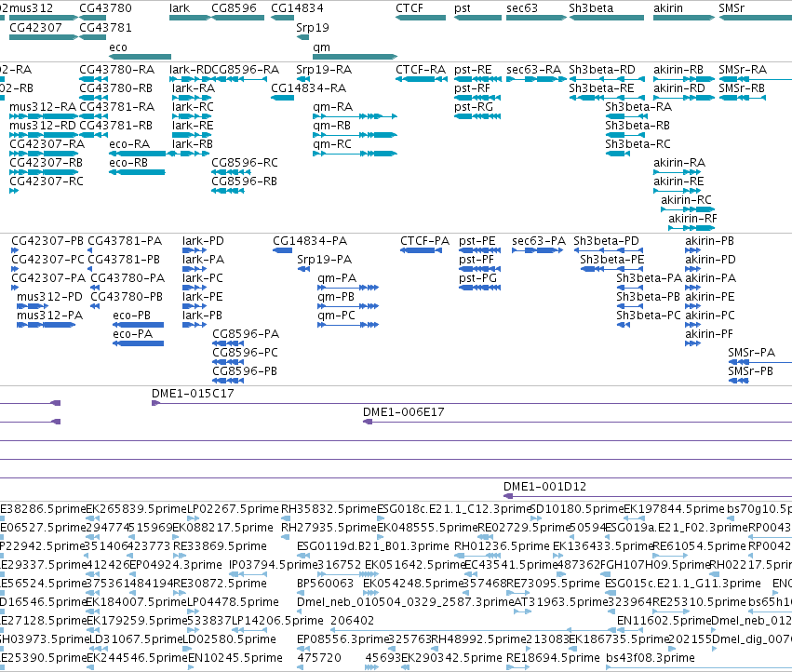Open BAC clone DME1-006E17
The height and width of the screenshot is (672, 792).
pos(404,412)
